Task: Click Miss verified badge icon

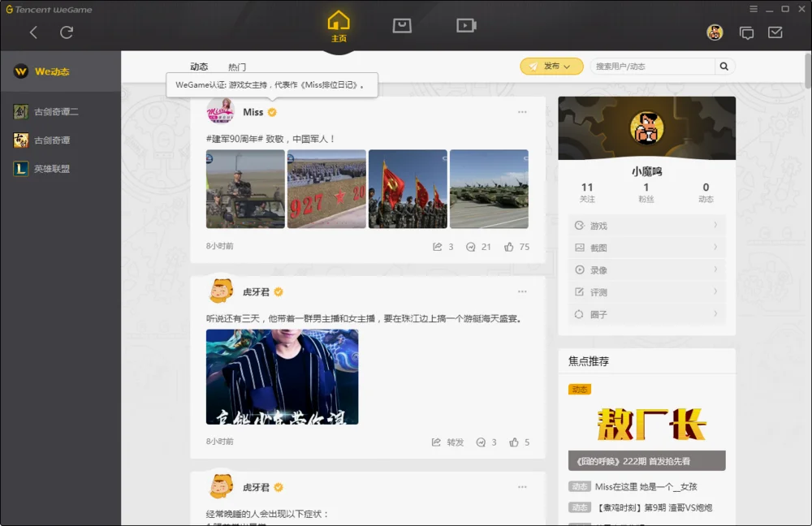Action: click(x=272, y=112)
